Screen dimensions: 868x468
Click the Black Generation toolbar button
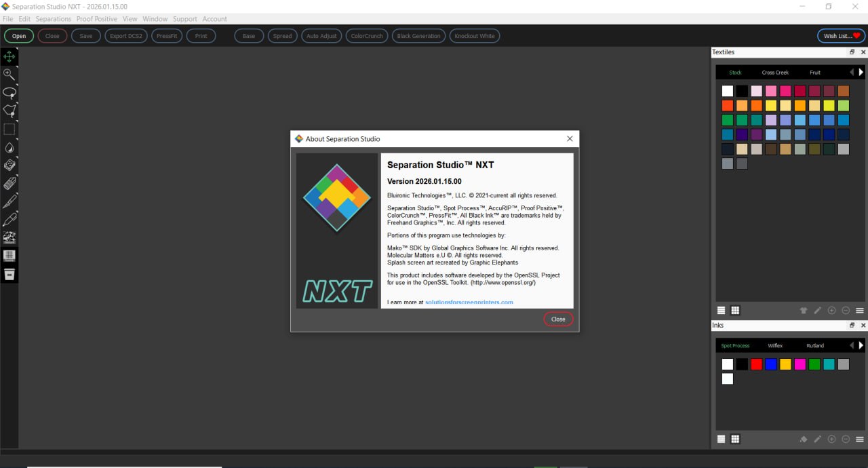[418, 36]
